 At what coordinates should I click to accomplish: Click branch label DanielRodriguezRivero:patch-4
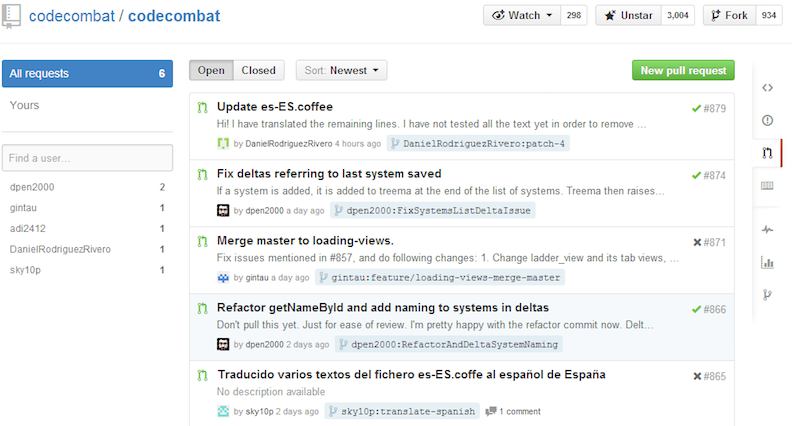tap(478, 144)
